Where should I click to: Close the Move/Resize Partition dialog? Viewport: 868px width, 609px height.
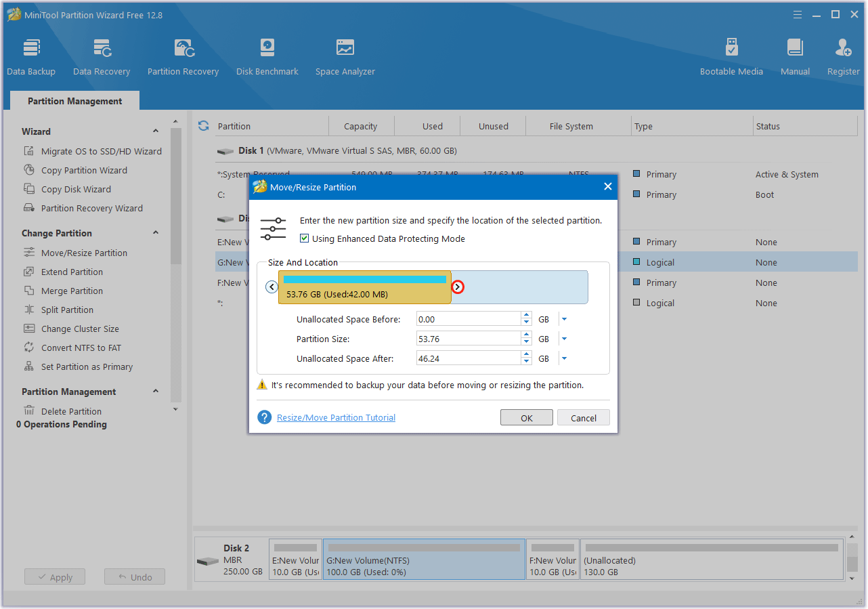607,187
